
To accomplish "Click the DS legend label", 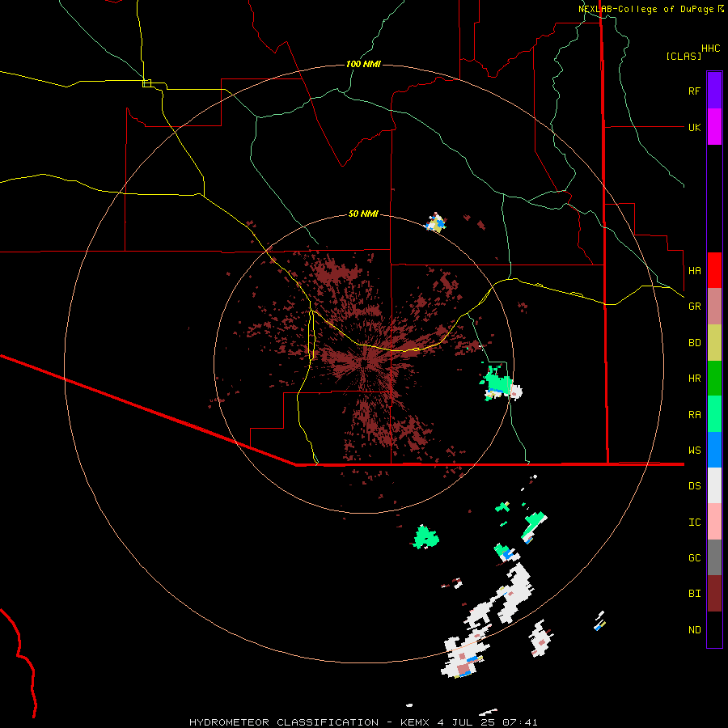I will [x=694, y=486].
